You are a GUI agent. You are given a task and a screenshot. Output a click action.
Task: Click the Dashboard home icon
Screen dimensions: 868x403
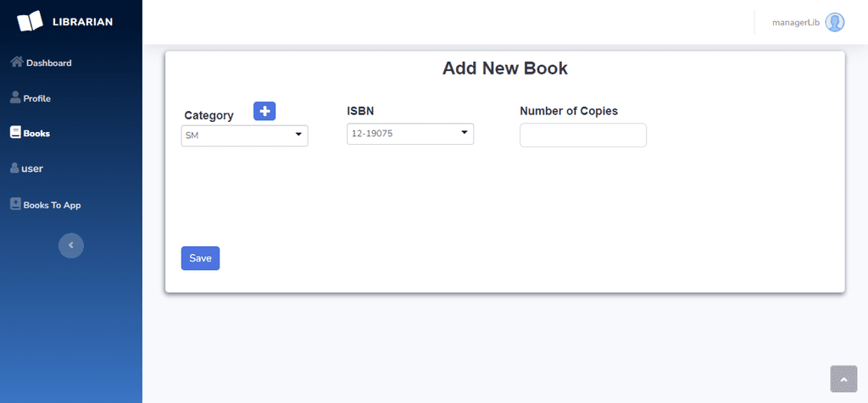[17, 61]
